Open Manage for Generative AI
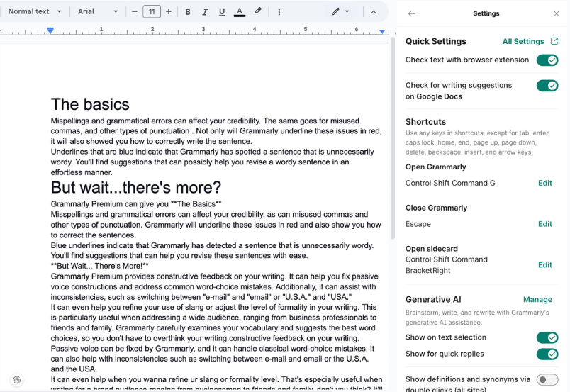Image resolution: width=570 pixels, height=392 pixels. [x=537, y=300]
